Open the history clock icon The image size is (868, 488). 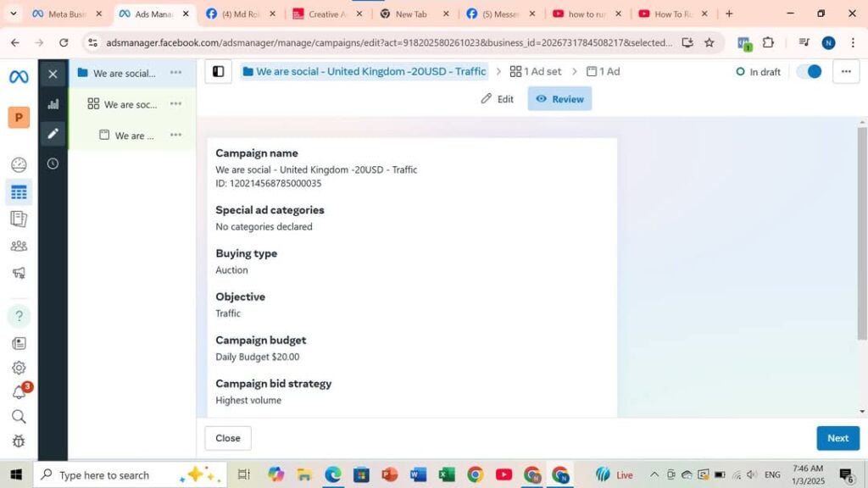pos(53,164)
